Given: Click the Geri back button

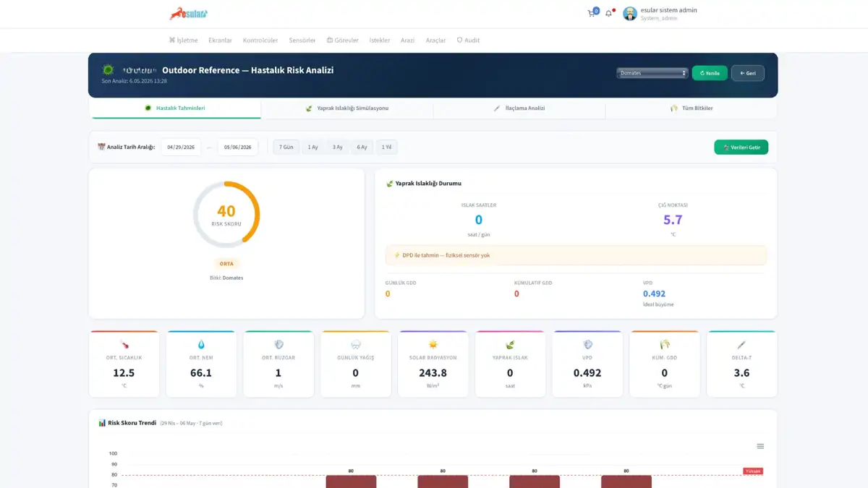Looking at the screenshot, I should [748, 73].
